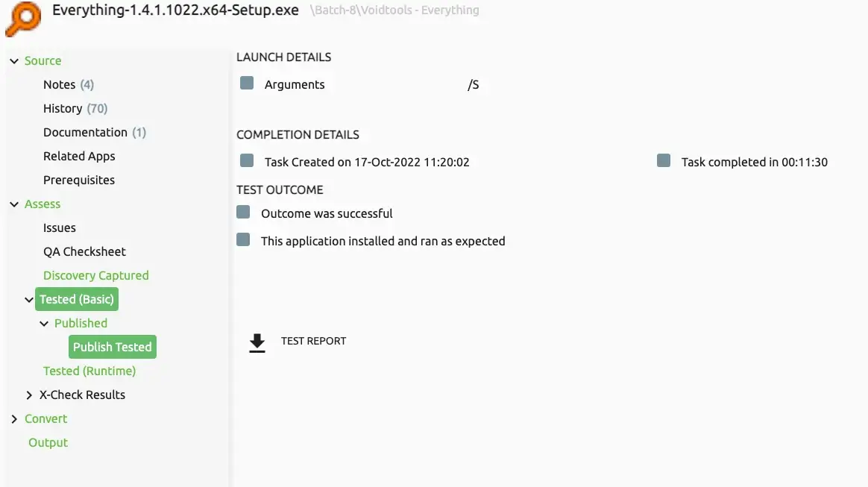
Task: Open Discovery Captured page
Action: coord(96,276)
